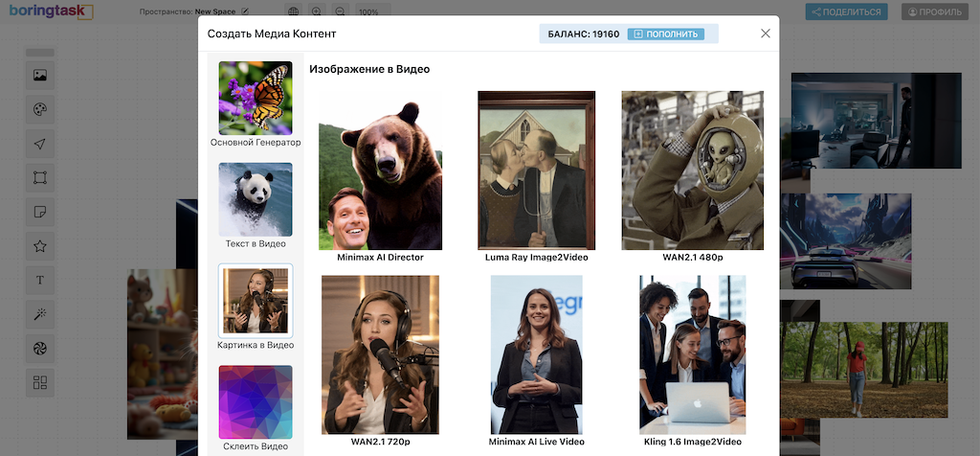Open the Текст в Видео section
Image resolution: width=980 pixels, height=456 pixels.
(256, 206)
